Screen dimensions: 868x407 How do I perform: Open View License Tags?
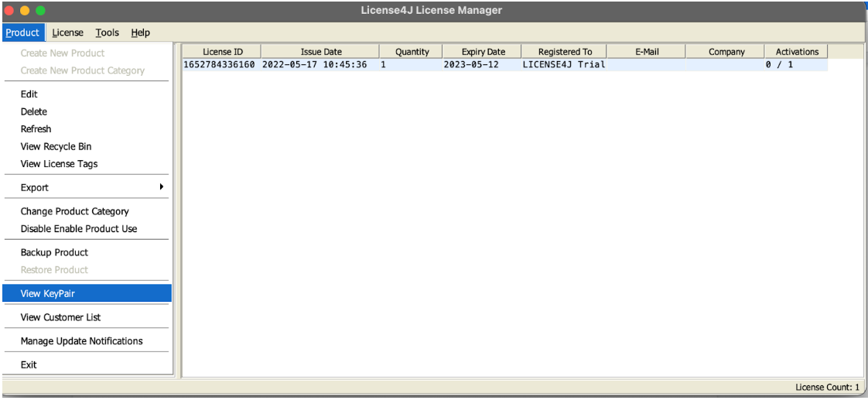59,164
